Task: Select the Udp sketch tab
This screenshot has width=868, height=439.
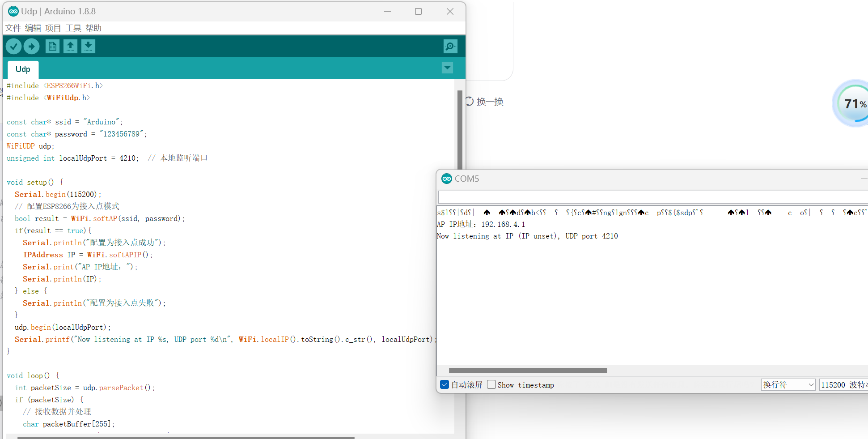Action: pyautogui.click(x=23, y=69)
